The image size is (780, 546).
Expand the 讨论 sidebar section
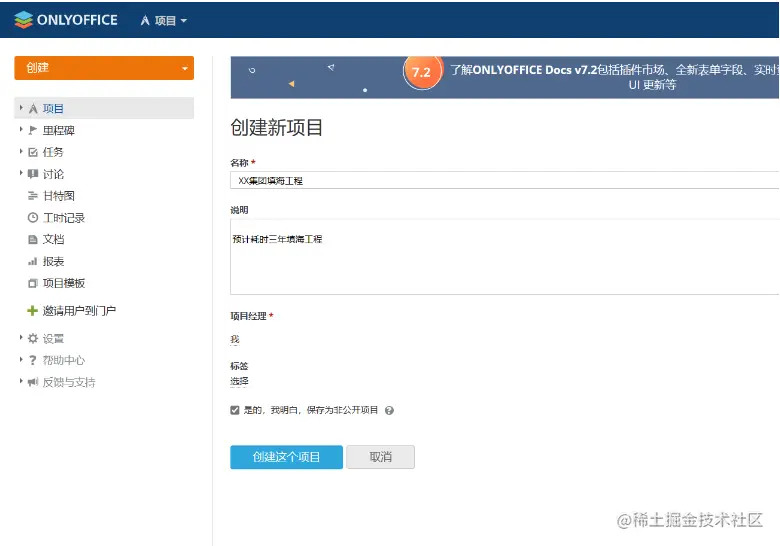(x=21, y=173)
